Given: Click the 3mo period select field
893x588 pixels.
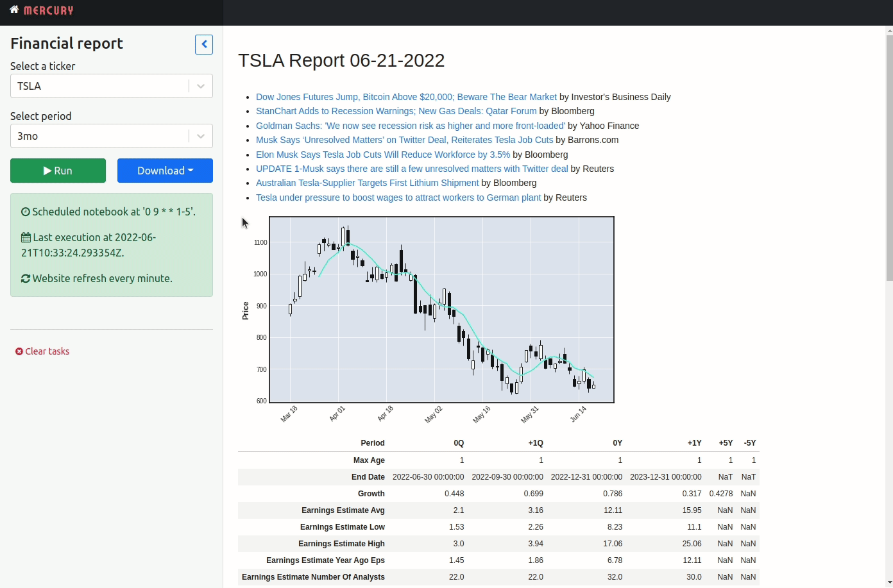Looking at the screenshot, I should coord(112,136).
